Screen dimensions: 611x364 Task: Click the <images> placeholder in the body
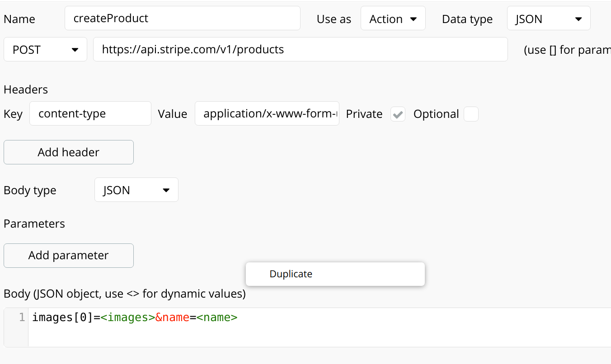(127, 317)
